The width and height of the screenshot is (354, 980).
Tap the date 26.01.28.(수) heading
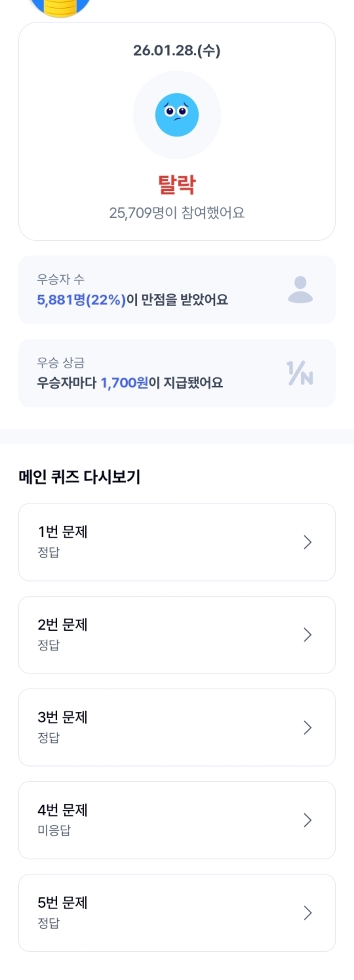pyautogui.click(x=177, y=51)
